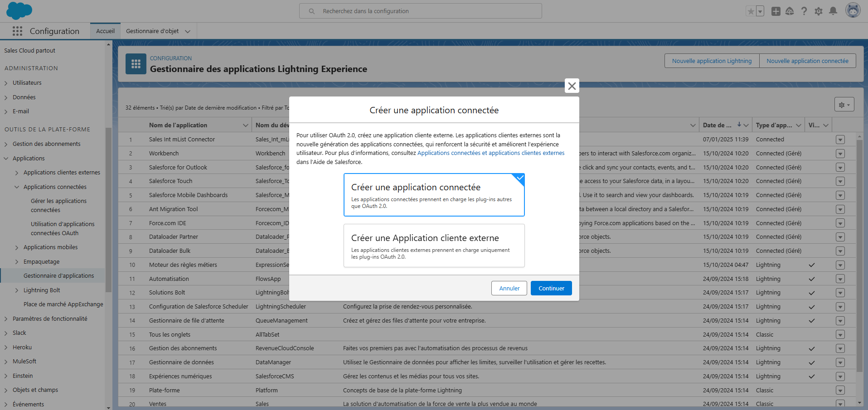
Task: Click the table vertical scrollbar
Action: pyautogui.click(x=860, y=256)
